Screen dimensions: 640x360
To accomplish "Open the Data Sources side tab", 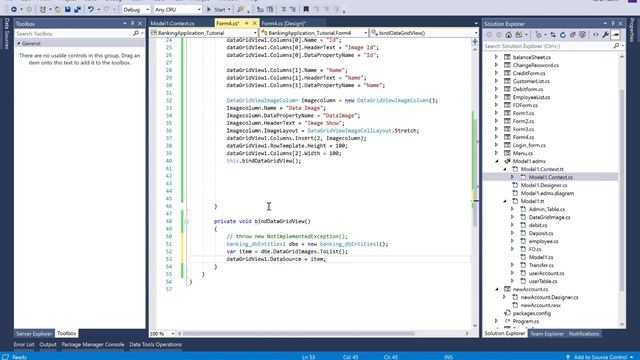I will click(x=7, y=33).
